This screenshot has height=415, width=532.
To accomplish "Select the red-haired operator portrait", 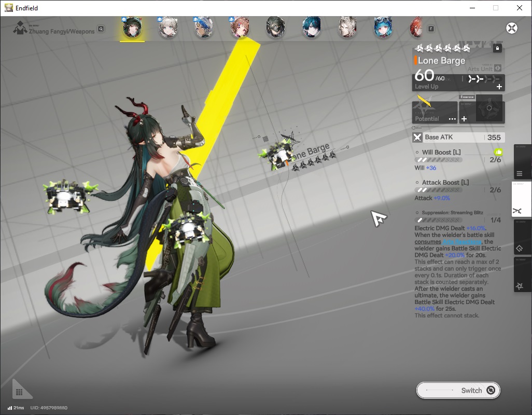I will click(x=416, y=27).
